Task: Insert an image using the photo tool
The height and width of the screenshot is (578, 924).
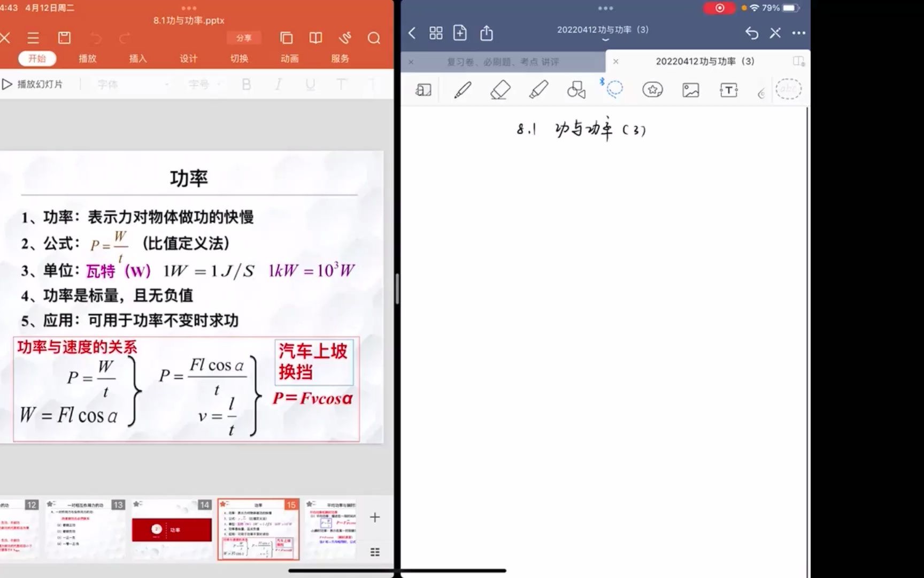Action: [690, 89]
